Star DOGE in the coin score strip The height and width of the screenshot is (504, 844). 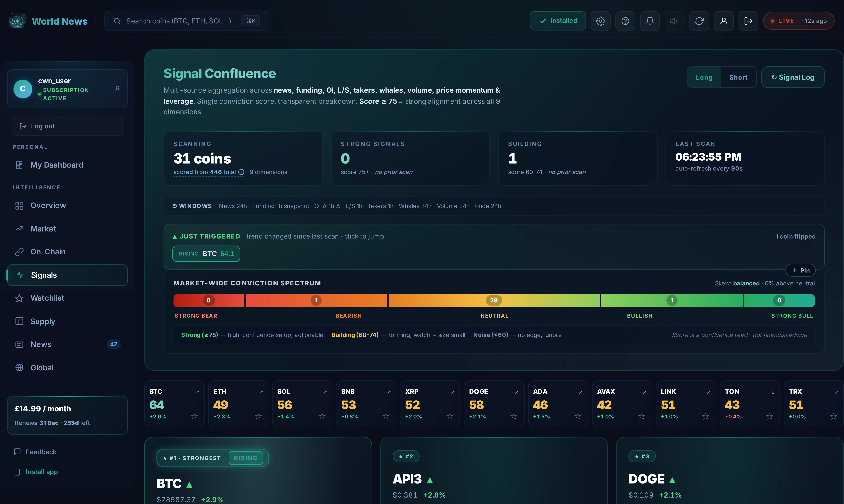click(514, 416)
